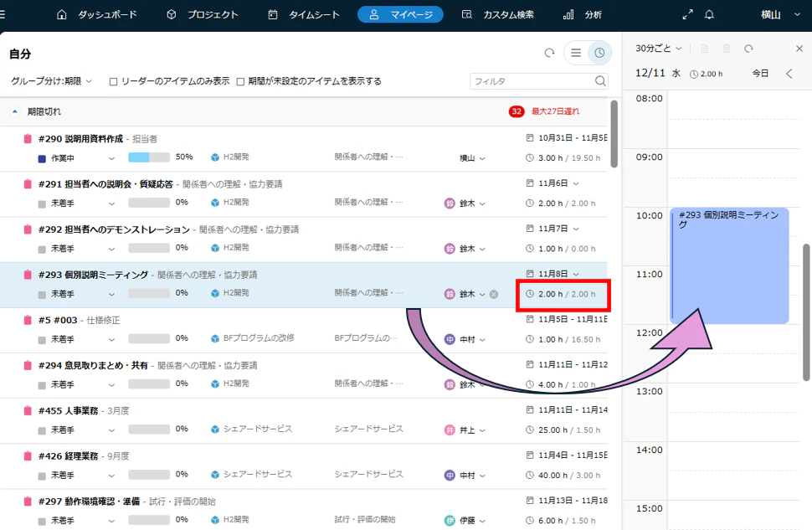The width and height of the screenshot is (812, 530).
Task: Open the ダッシュボード menu item
Action: pos(97,14)
